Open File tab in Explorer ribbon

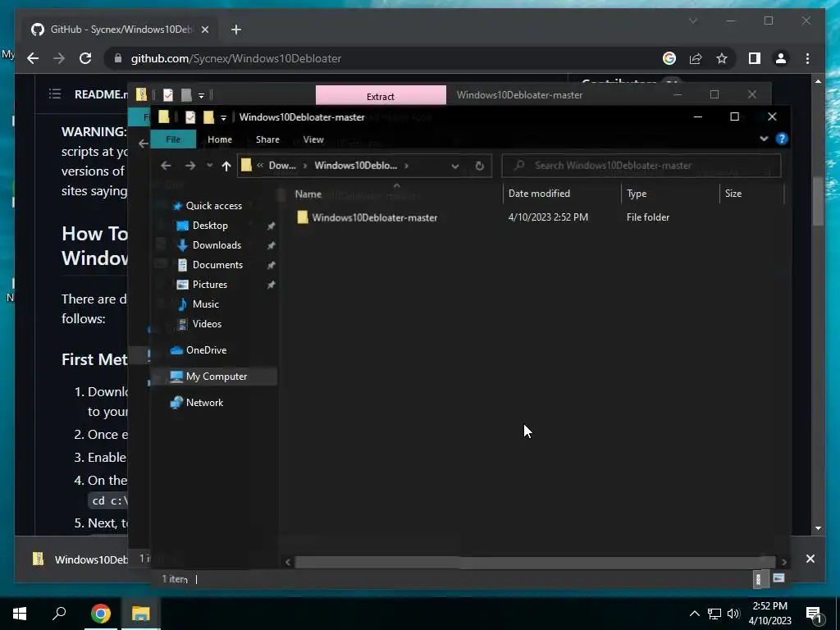click(173, 139)
